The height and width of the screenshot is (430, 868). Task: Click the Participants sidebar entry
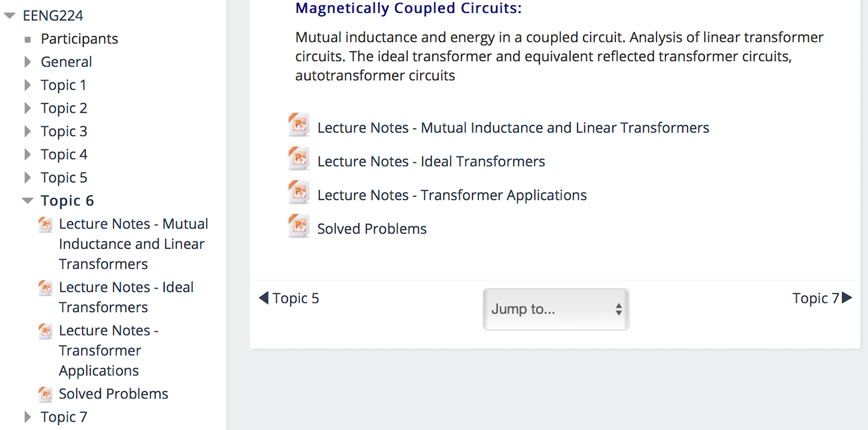pyautogui.click(x=79, y=39)
